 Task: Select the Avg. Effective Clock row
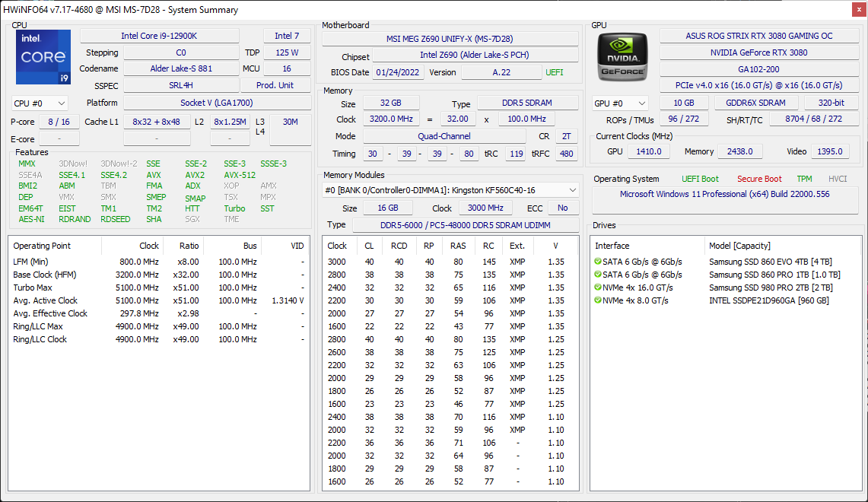click(x=159, y=313)
